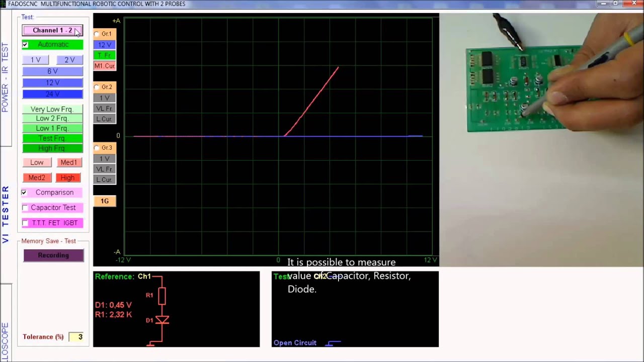Enable the Capacitor Test checkbox

point(25,208)
